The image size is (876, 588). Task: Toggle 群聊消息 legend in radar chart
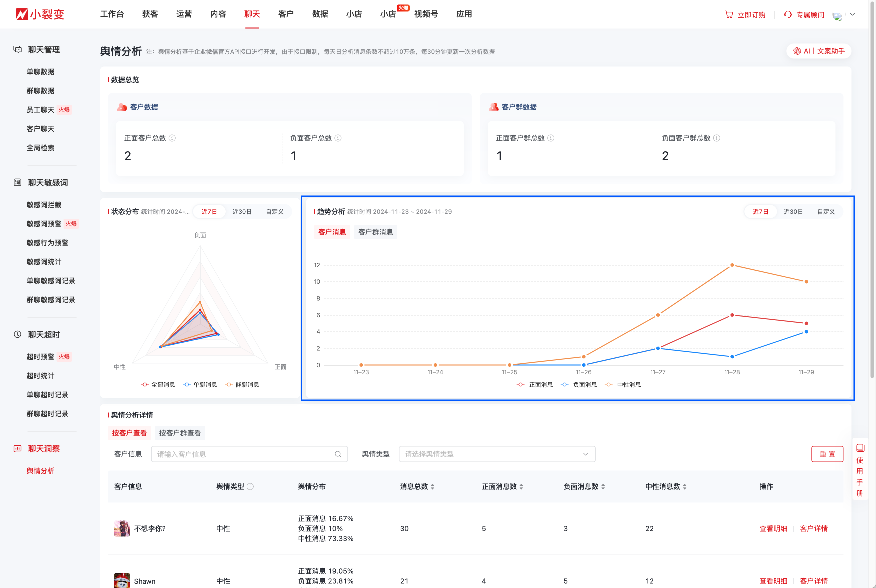[x=242, y=384]
